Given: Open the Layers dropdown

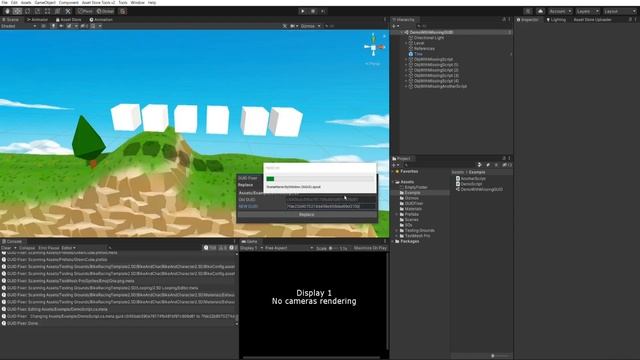Looking at the screenshot, I should [587, 11].
